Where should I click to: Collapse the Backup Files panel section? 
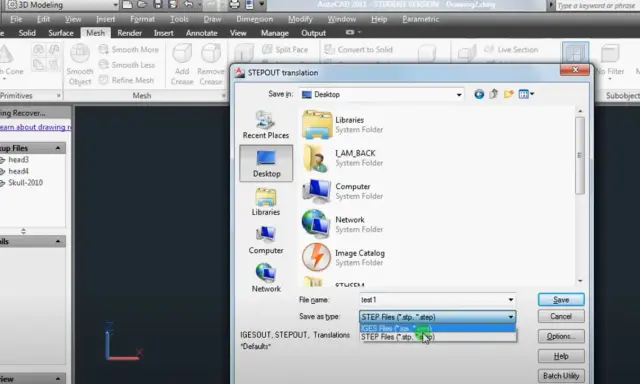(x=58, y=148)
